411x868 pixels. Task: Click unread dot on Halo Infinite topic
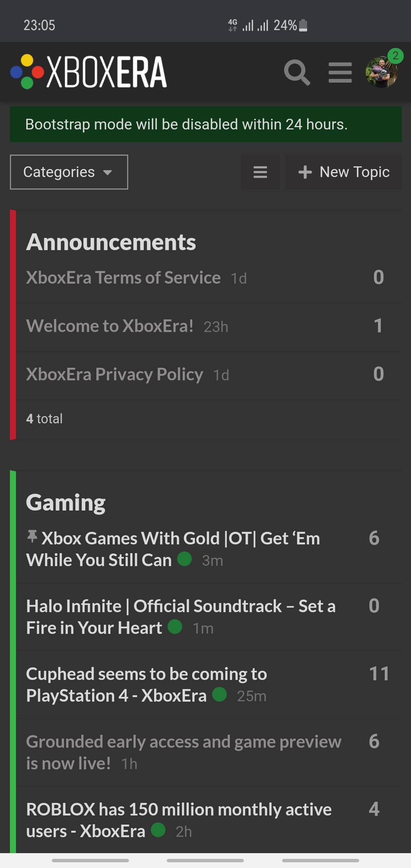coord(175,627)
